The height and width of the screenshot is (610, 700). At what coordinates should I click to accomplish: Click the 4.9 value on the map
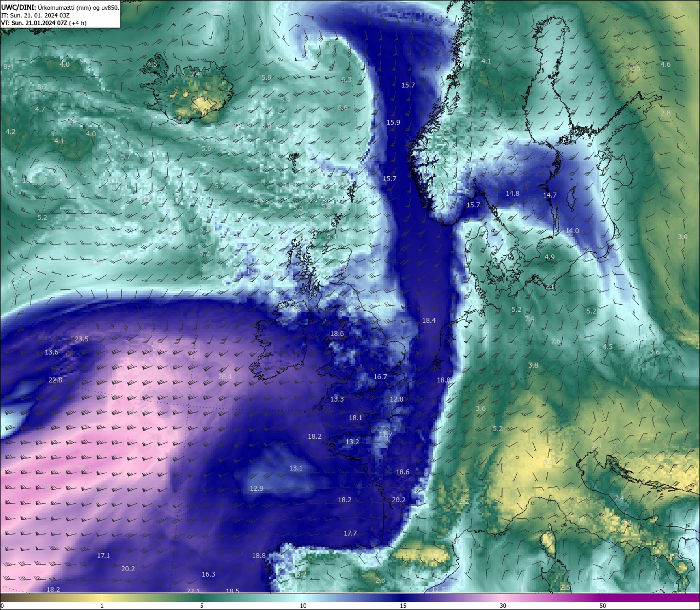(550, 257)
